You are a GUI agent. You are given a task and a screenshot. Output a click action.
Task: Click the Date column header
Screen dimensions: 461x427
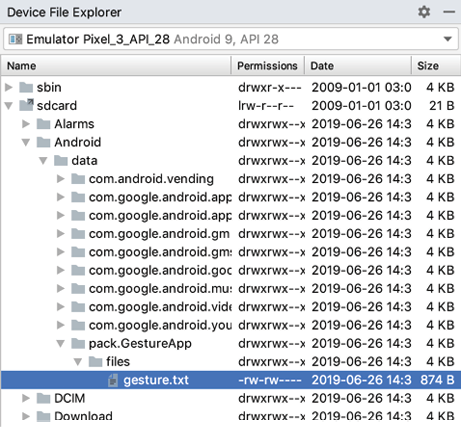click(x=357, y=66)
